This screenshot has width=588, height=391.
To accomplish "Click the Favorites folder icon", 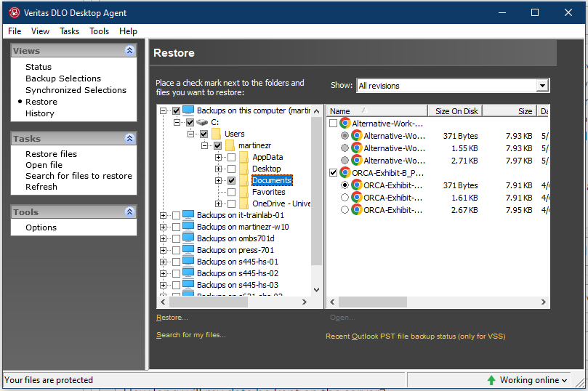I will tap(243, 192).
